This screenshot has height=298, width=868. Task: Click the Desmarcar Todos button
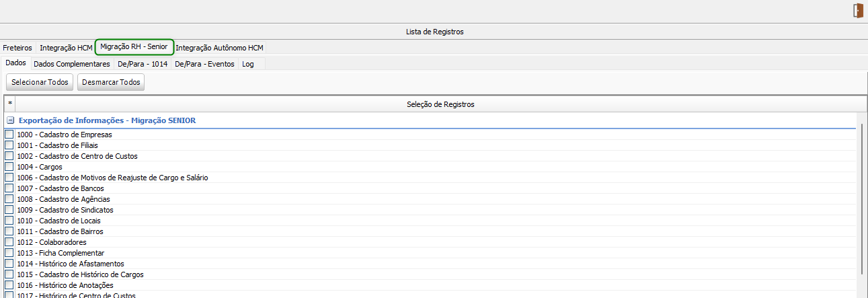(111, 82)
